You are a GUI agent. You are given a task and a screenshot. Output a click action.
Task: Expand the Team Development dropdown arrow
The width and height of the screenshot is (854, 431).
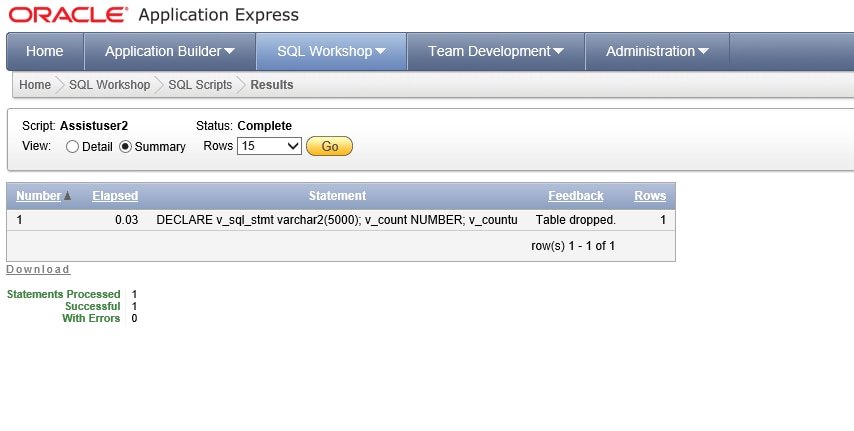[x=558, y=51]
